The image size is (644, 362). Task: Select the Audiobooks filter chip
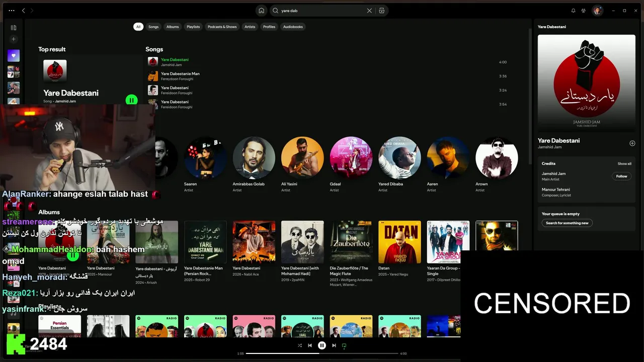pyautogui.click(x=293, y=27)
